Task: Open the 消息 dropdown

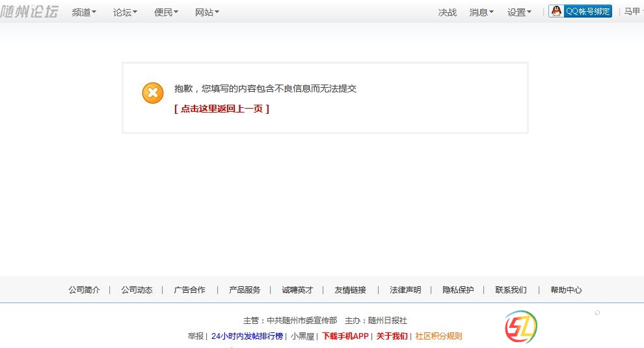Action: [x=481, y=12]
